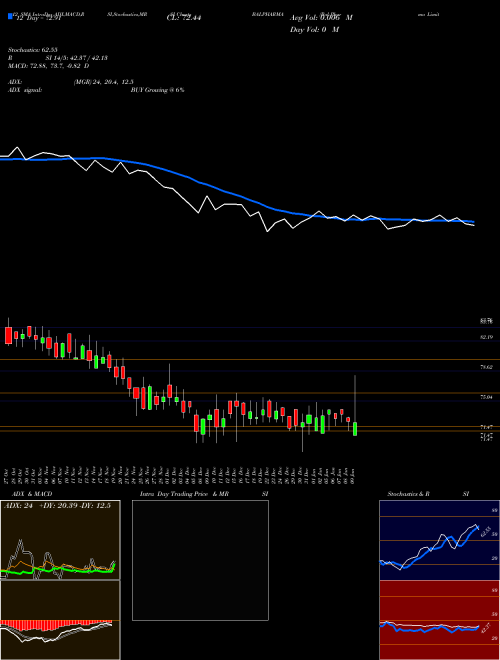Click the 75.04 price axis label
This screenshot has width=500, height=660.
pos(486,397)
